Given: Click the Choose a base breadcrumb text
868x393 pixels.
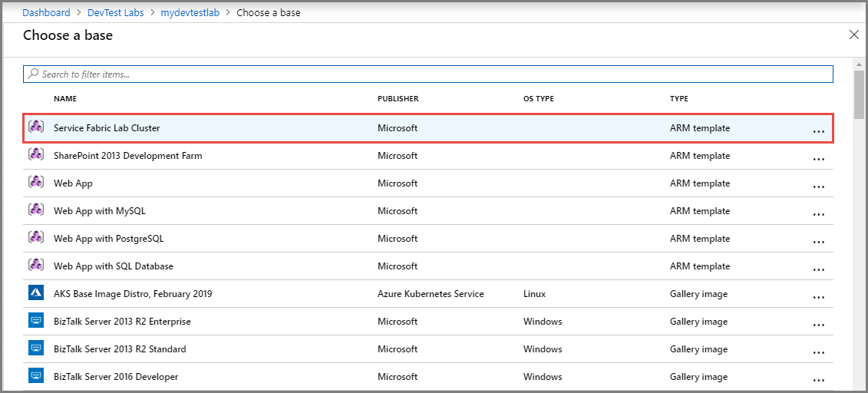Looking at the screenshot, I should pyautogui.click(x=269, y=12).
